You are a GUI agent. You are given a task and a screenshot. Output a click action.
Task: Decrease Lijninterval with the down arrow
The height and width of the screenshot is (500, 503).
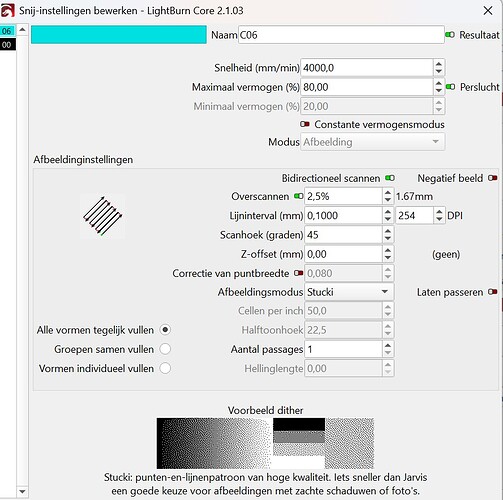click(x=388, y=220)
